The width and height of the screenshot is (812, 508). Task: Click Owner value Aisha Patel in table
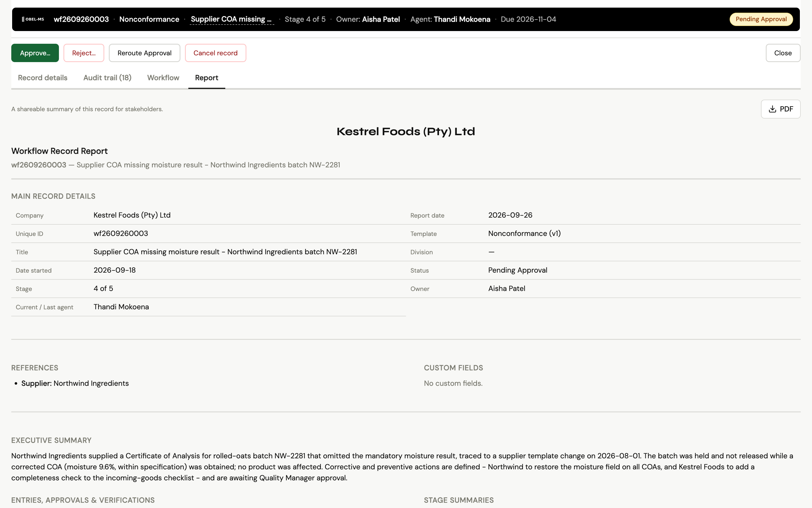point(507,289)
